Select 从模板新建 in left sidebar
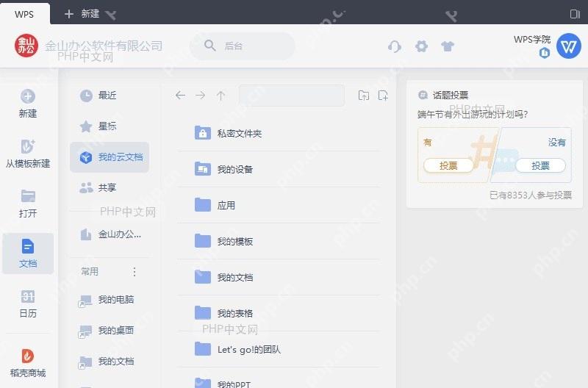This screenshot has width=588, height=388. [28, 154]
